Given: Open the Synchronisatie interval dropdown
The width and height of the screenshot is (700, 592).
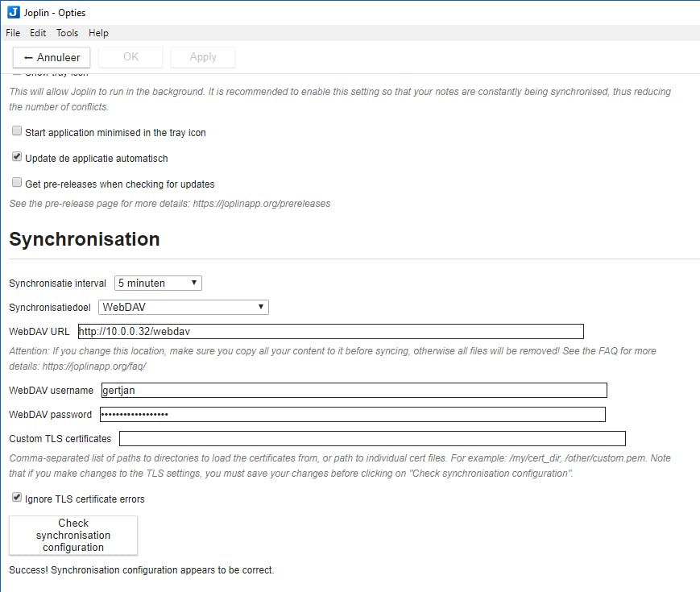Looking at the screenshot, I should tap(158, 283).
